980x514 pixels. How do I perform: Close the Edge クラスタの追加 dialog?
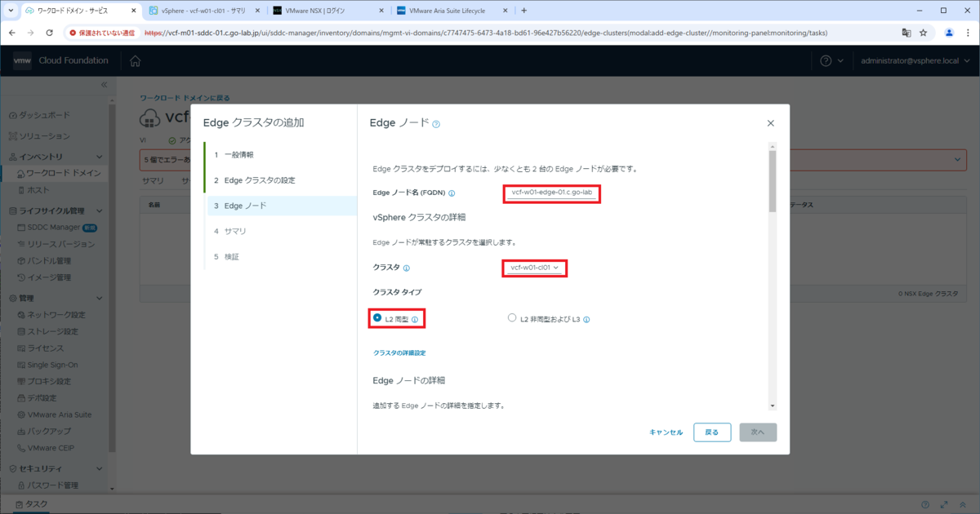(770, 123)
